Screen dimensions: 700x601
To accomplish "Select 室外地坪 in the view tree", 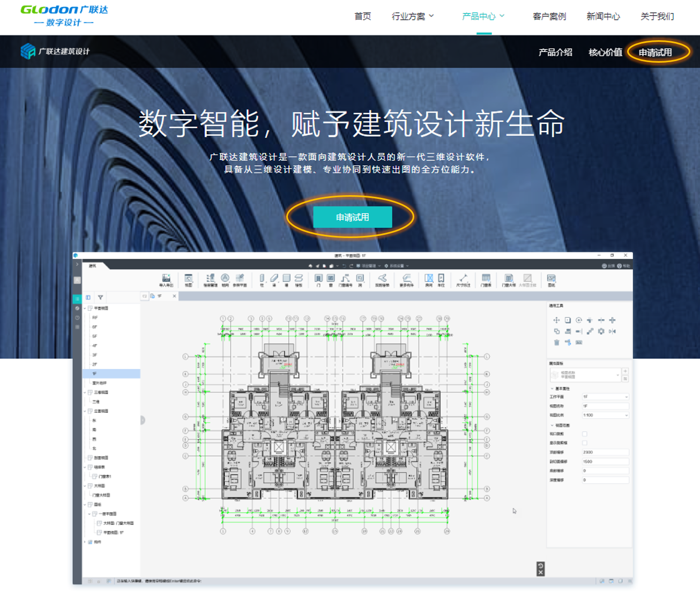I will [x=100, y=383].
